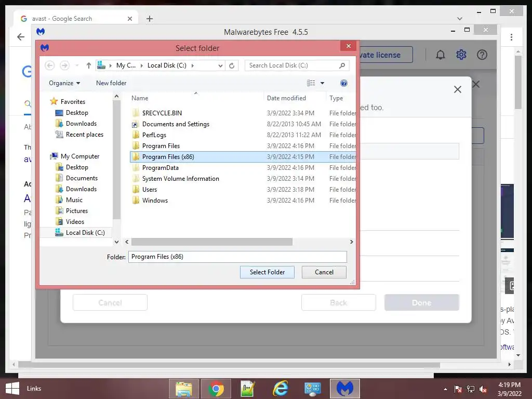
Task: Open Pictures under My Computer
Action: coord(77,211)
